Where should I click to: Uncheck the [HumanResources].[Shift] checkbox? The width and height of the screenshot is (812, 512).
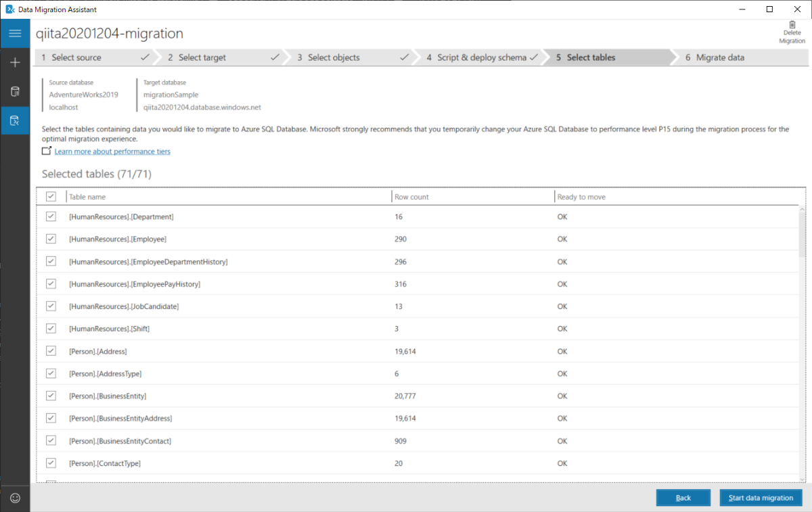point(51,328)
